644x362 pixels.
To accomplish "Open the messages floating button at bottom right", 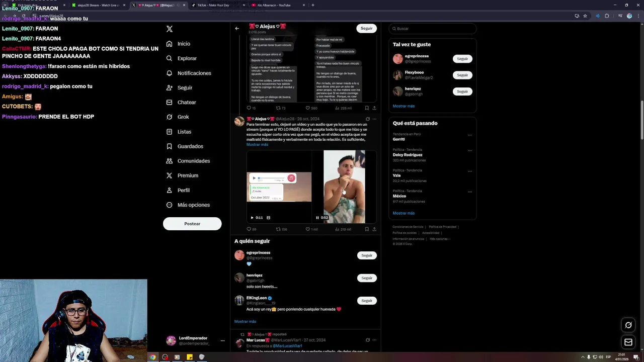I will point(628,342).
